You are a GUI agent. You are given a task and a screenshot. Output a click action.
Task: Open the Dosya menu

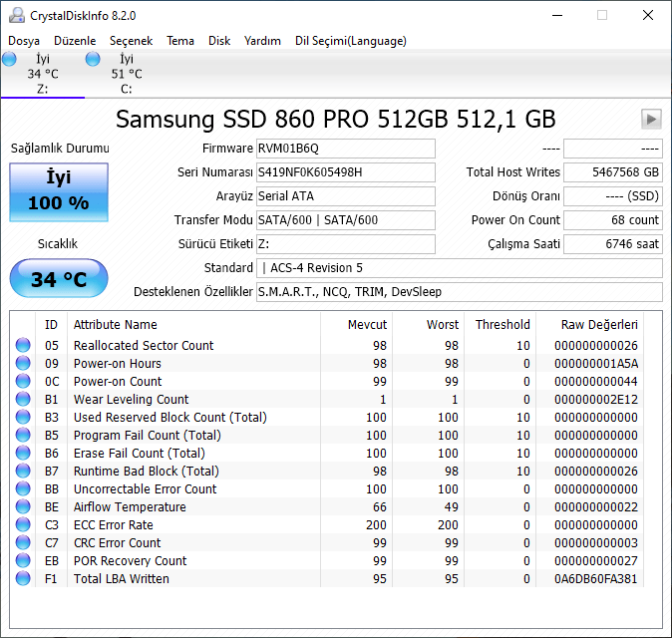(24, 41)
